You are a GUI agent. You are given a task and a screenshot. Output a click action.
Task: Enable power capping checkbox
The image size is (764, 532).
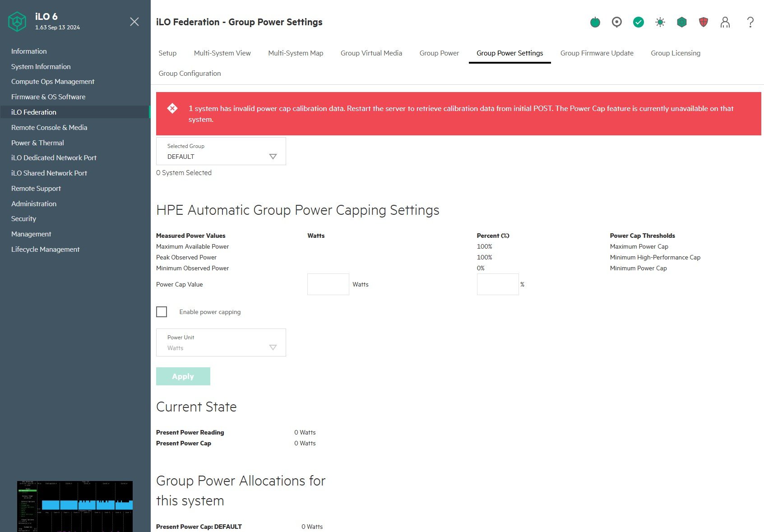[x=162, y=312]
